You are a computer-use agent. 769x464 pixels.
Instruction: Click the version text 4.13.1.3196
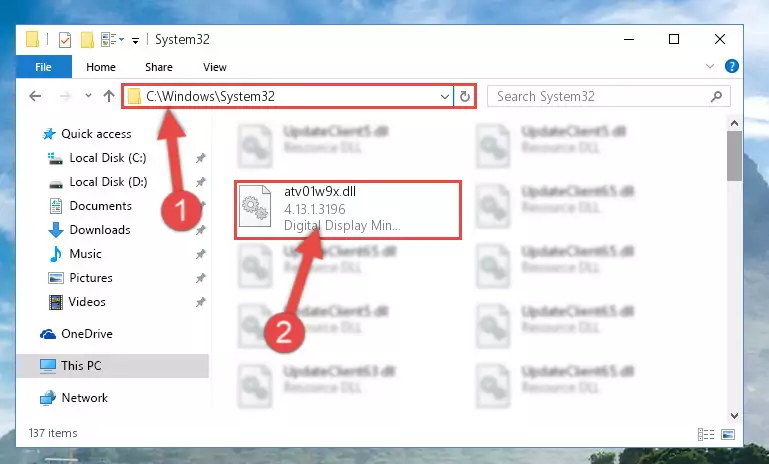[315, 209]
